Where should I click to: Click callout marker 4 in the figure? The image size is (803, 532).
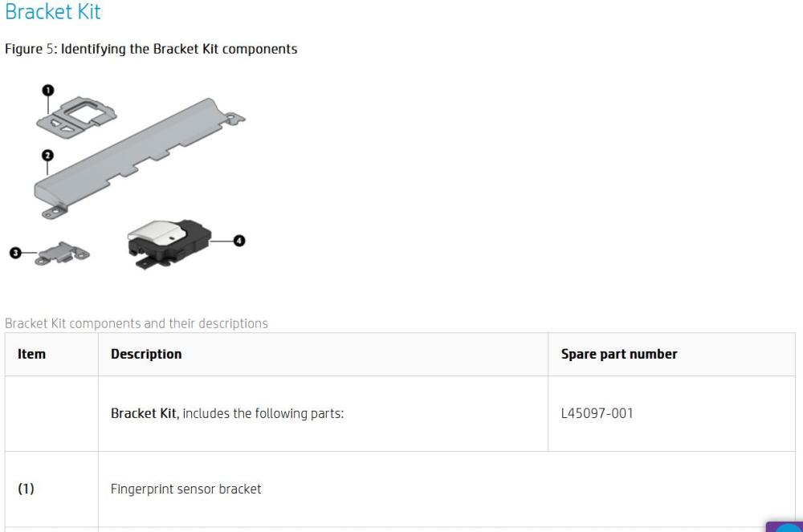tap(238, 240)
